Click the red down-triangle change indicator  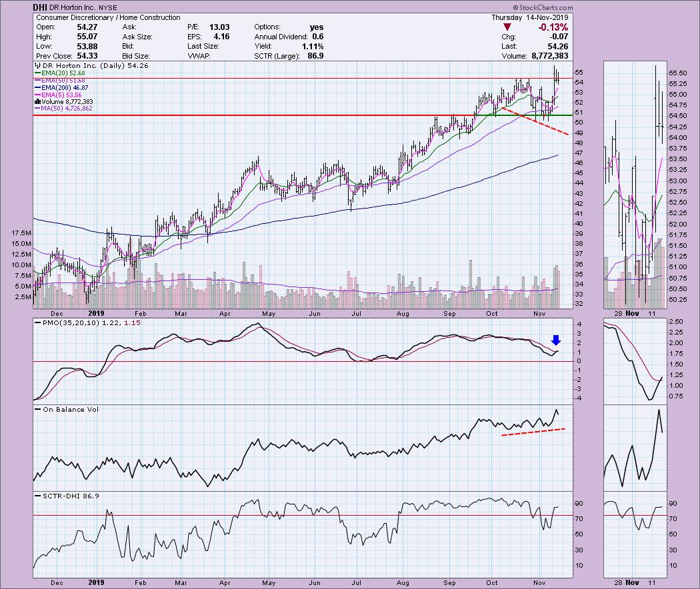click(x=507, y=27)
